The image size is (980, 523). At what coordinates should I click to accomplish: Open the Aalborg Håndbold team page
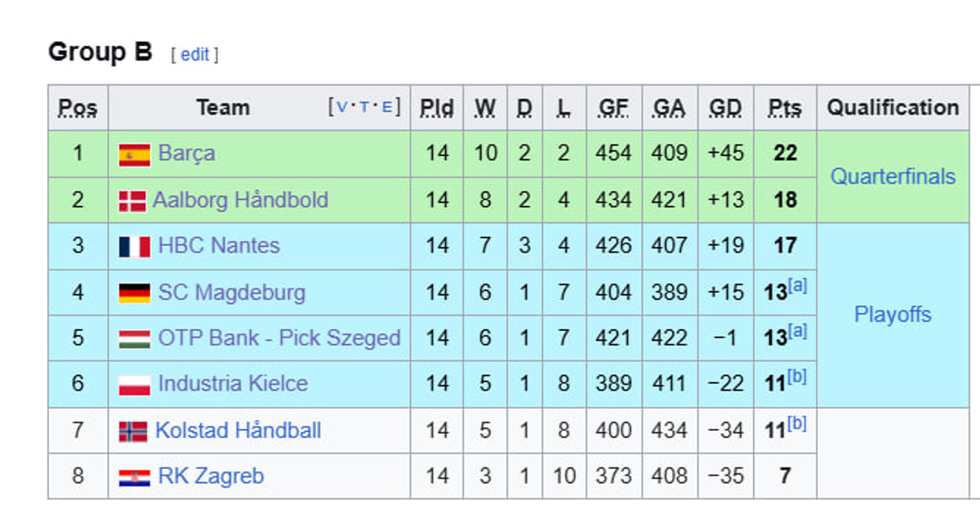240,200
